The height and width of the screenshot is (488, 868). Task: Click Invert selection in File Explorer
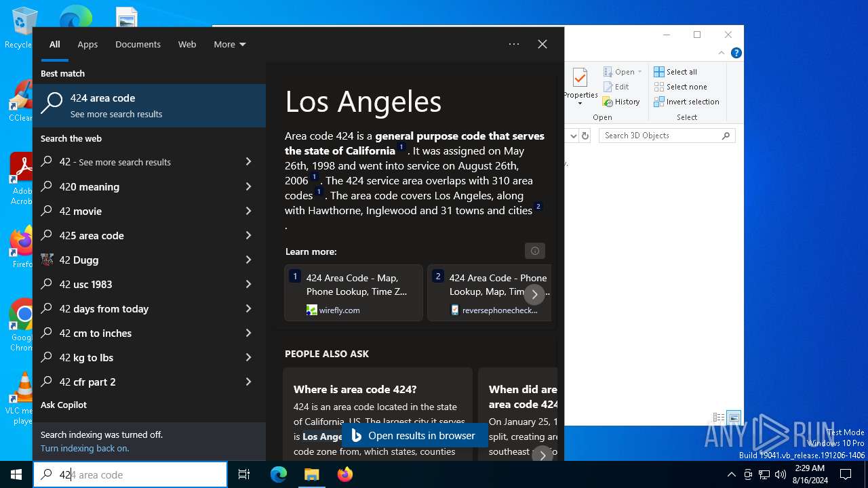[686, 102]
